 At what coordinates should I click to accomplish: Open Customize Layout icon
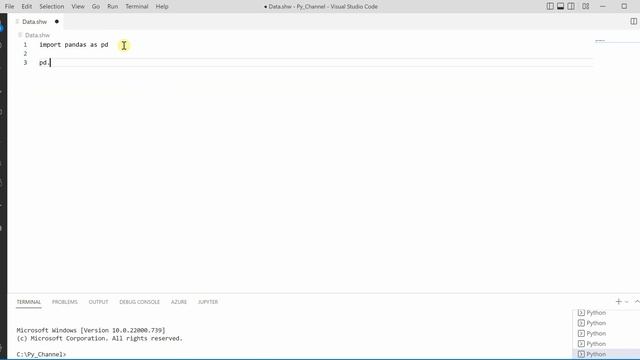coord(585,7)
